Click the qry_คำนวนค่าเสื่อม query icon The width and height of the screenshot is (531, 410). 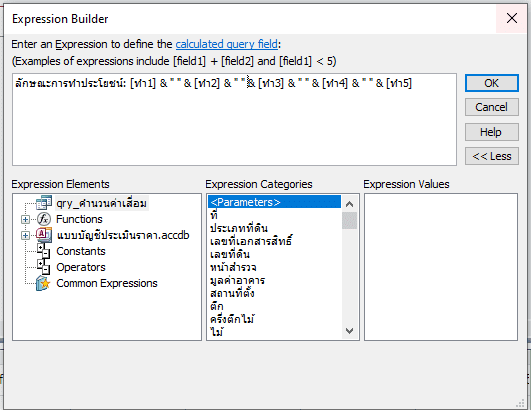(44, 202)
